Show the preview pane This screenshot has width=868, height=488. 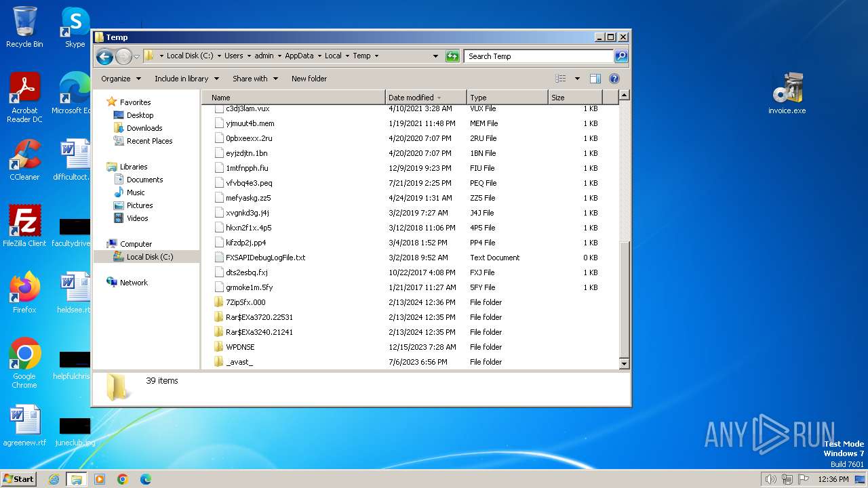coord(595,79)
